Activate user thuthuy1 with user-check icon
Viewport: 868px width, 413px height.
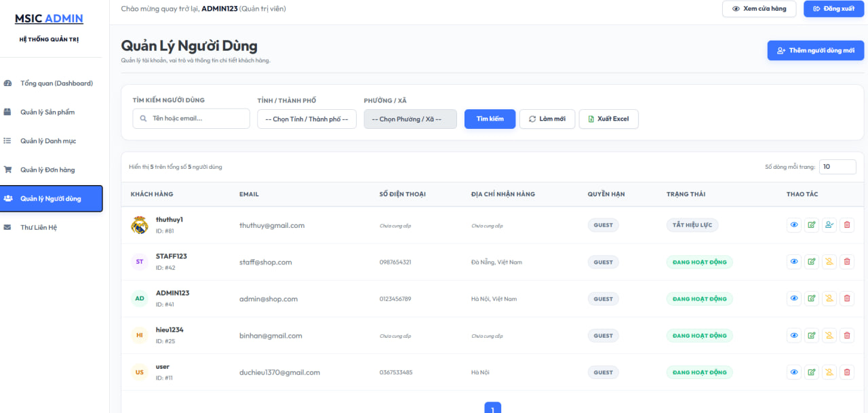tap(829, 225)
